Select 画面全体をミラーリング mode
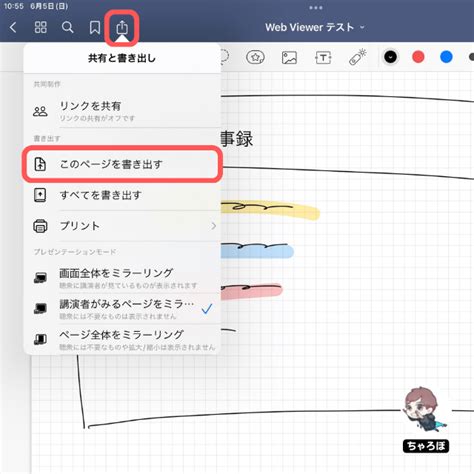 pyautogui.click(x=122, y=278)
